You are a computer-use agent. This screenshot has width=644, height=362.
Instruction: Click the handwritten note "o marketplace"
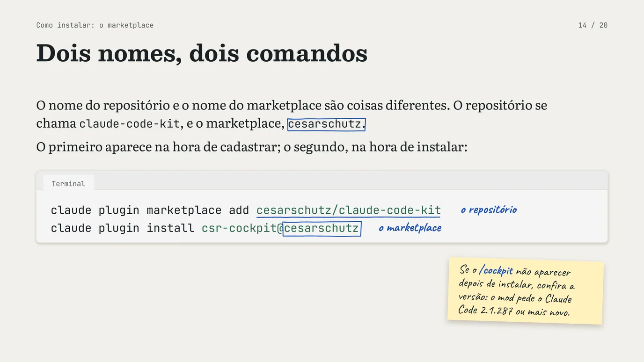coord(410,228)
